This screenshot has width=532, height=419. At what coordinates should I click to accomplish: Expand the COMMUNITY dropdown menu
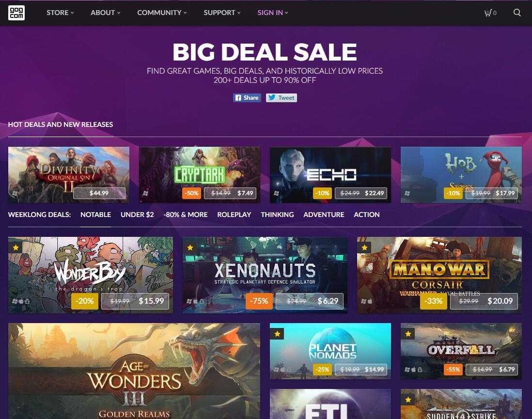[x=162, y=13]
